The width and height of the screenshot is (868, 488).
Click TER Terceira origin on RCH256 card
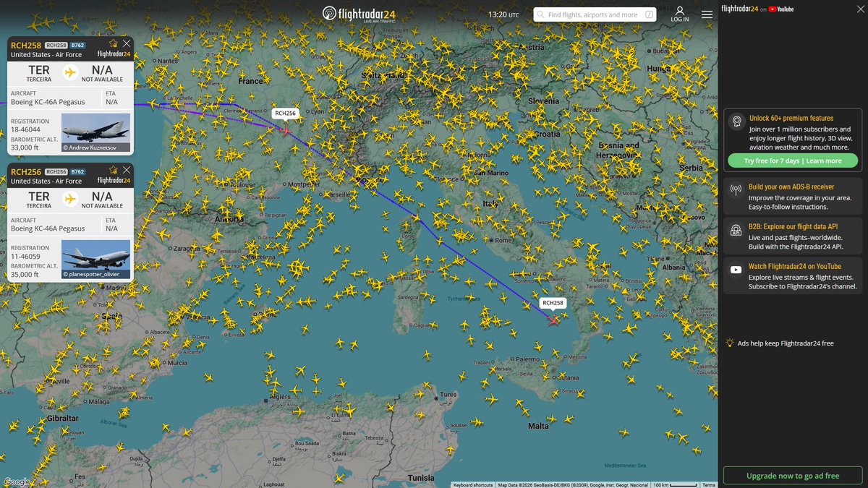(39, 199)
